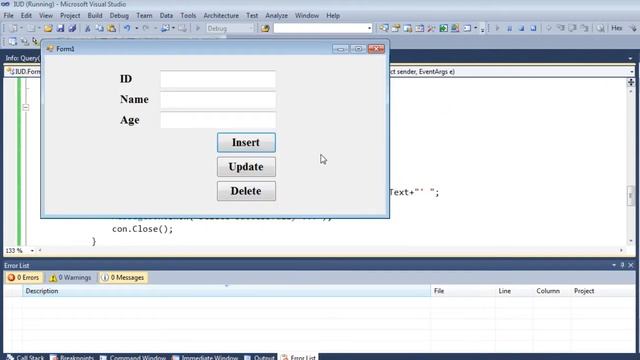Switch to the Breakpoints tab
Image resolution: width=640 pixels, height=360 pixels.
[72, 357]
